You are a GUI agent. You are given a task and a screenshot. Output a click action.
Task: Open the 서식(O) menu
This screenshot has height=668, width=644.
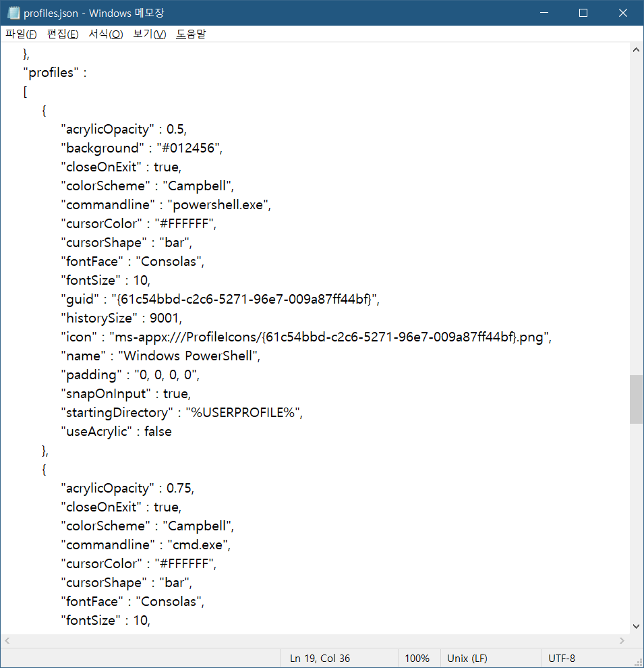[x=106, y=34]
